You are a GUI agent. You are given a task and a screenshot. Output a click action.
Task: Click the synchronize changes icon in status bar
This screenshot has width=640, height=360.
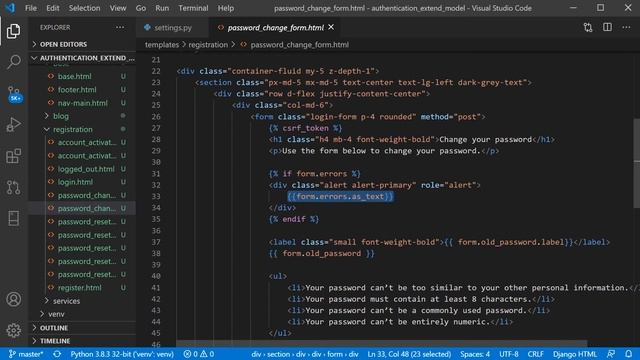[x=57, y=354]
